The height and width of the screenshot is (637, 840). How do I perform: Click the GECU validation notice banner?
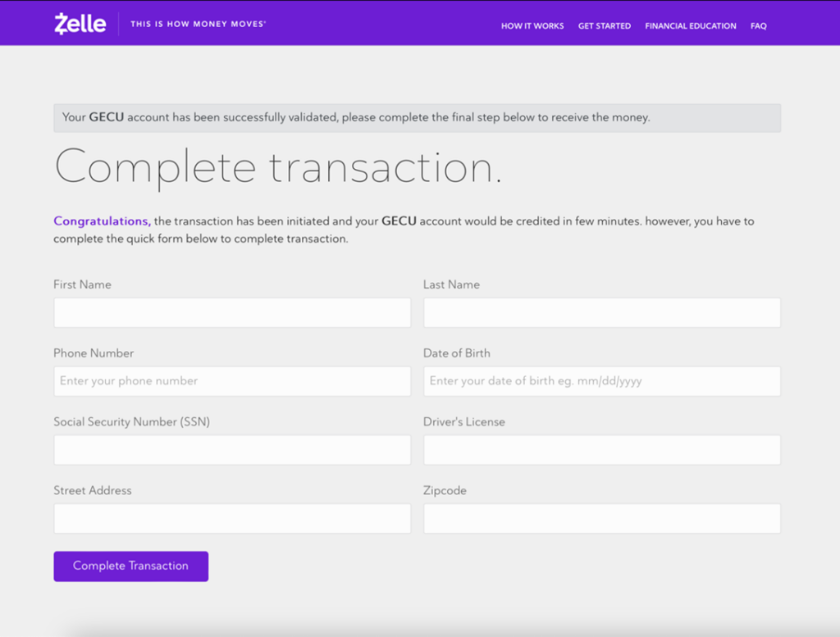(x=417, y=117)
